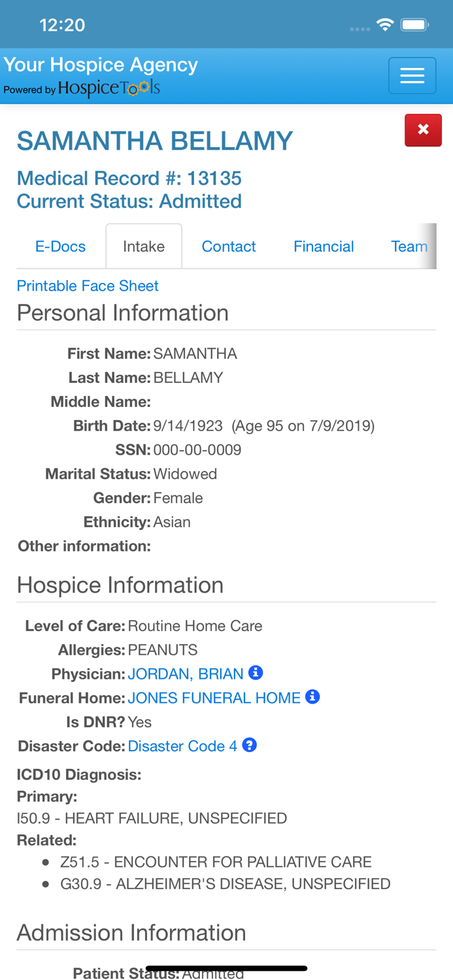Tap the home indicator bar

[226, 968]
